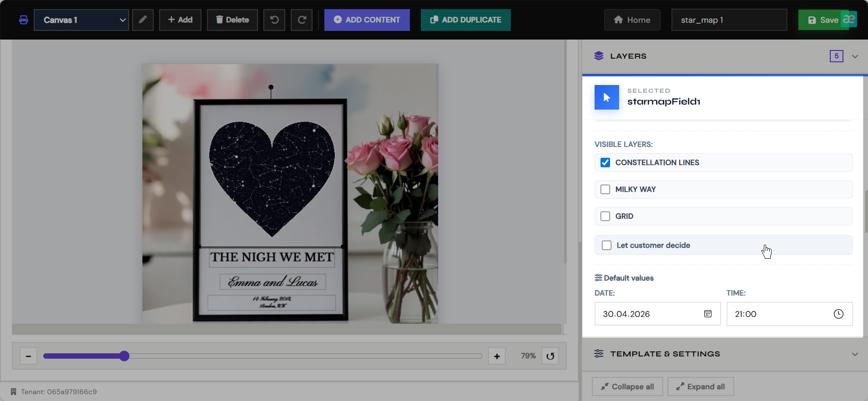Click the date field 30.04.2026
This screenshot has width=868, height=401.
[658, 314]
